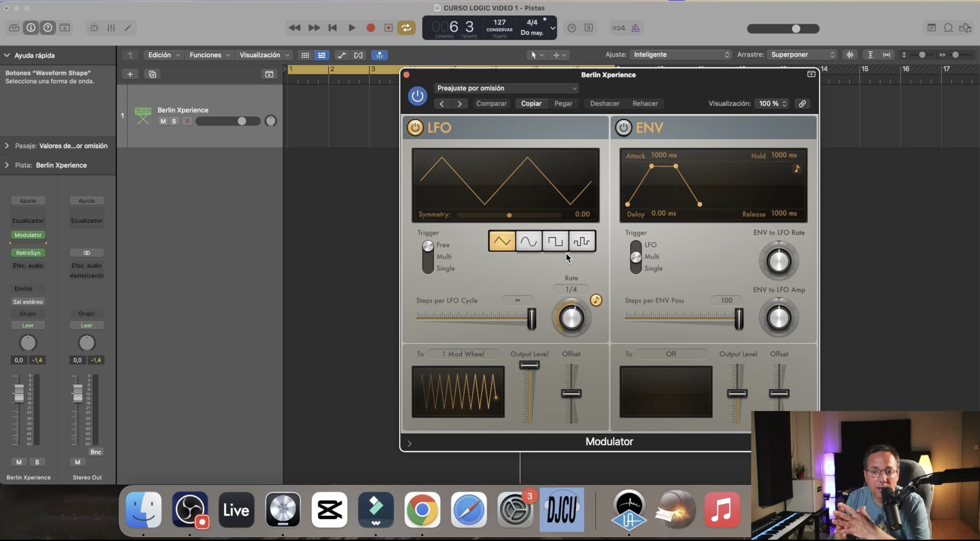Select the random sample-and-hold waveform button

point(582,241)
